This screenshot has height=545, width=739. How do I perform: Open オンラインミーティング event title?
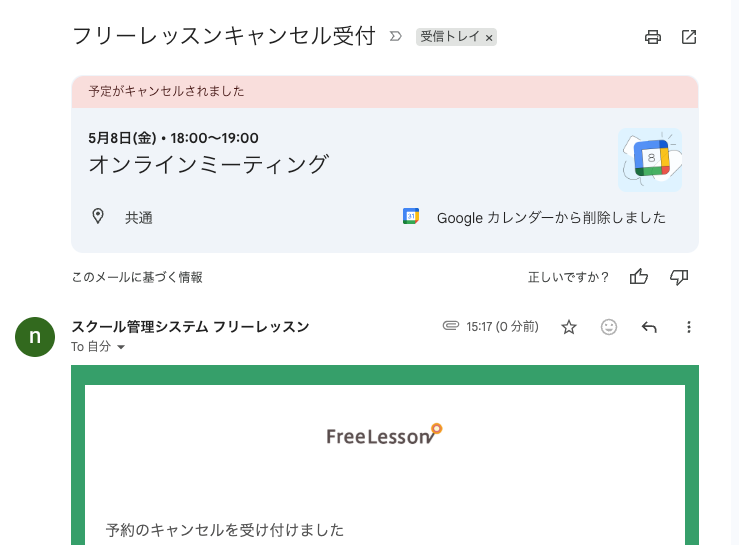(208, 164)
